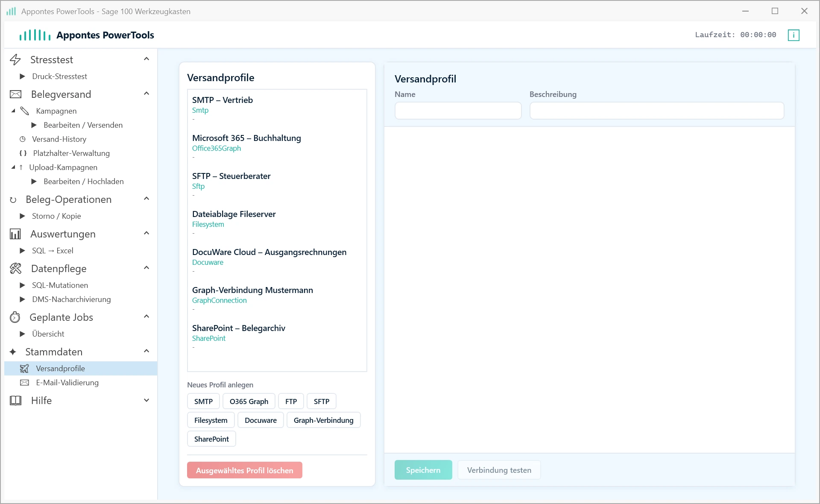Image resolution: width=820 pixels, height=504 pixels.
Task: Select SMTP – Vertrieb profile
Action: pos(277,108)
